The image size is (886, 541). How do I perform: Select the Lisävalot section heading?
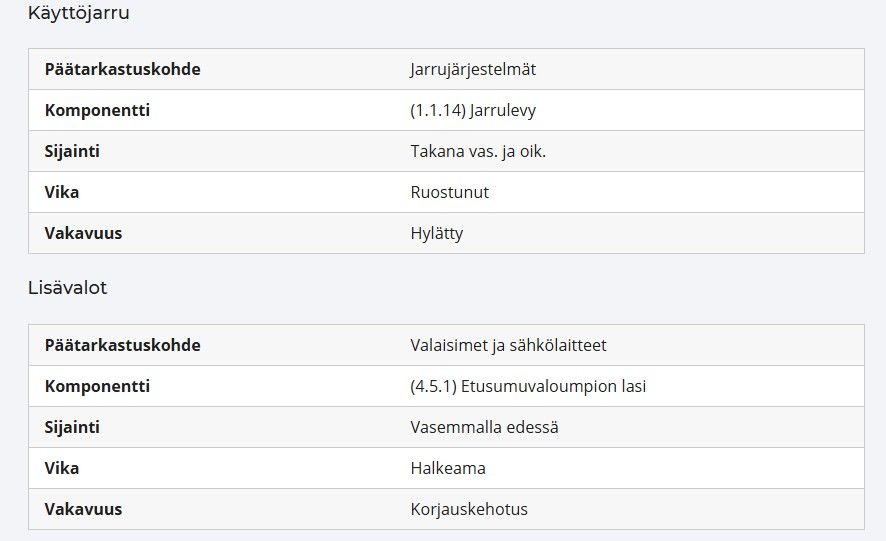pyautogui.click(x=67, y=288)
